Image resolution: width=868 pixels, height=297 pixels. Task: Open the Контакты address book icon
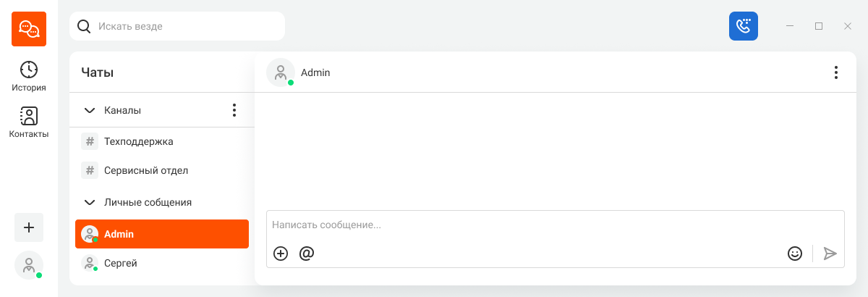(x=29, y=116)
